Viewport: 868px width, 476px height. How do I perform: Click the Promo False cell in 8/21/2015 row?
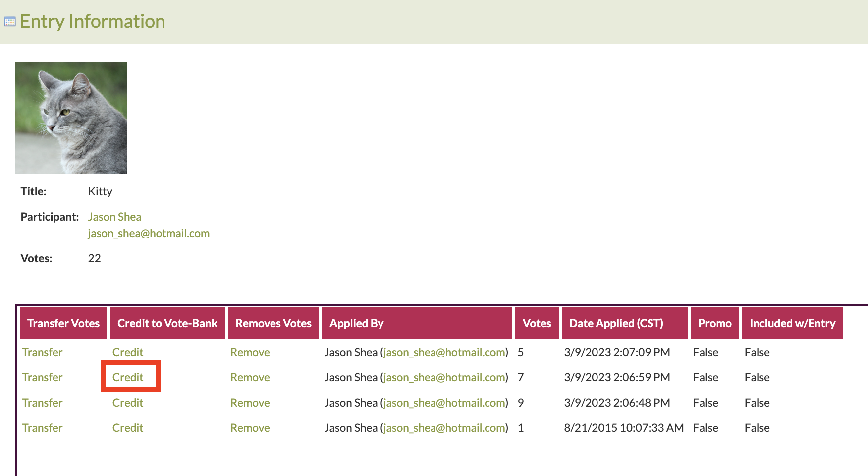click(705, 428)
